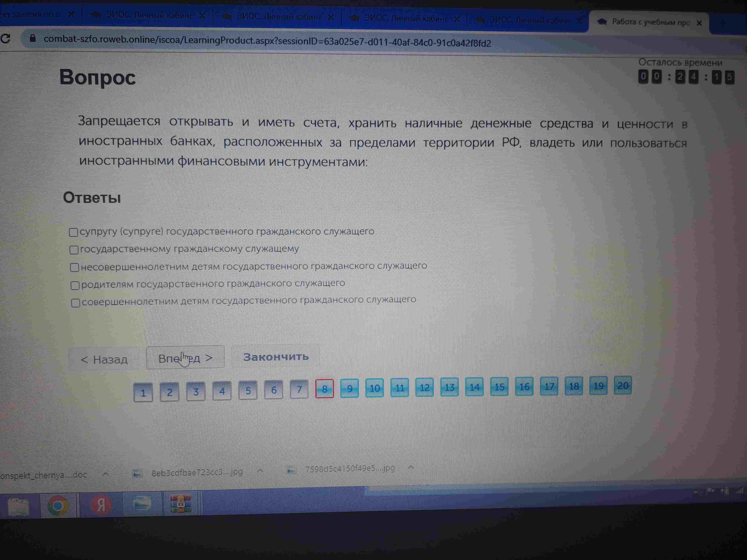747x560 pixels.
Task: Click the 7598d5c4150f49e5 jpg file icon
Action: [291, 470]
